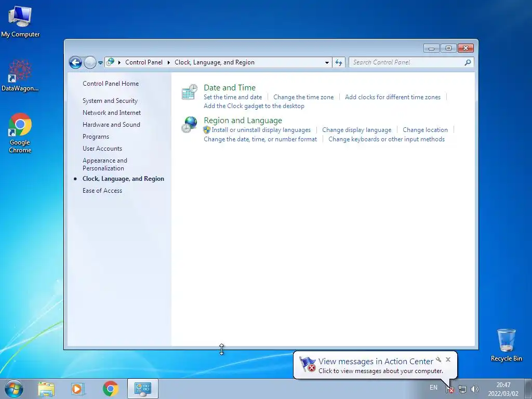532x399 pixels.
Task: Close the Control Panel window
Action: click(x=465, y=48)
